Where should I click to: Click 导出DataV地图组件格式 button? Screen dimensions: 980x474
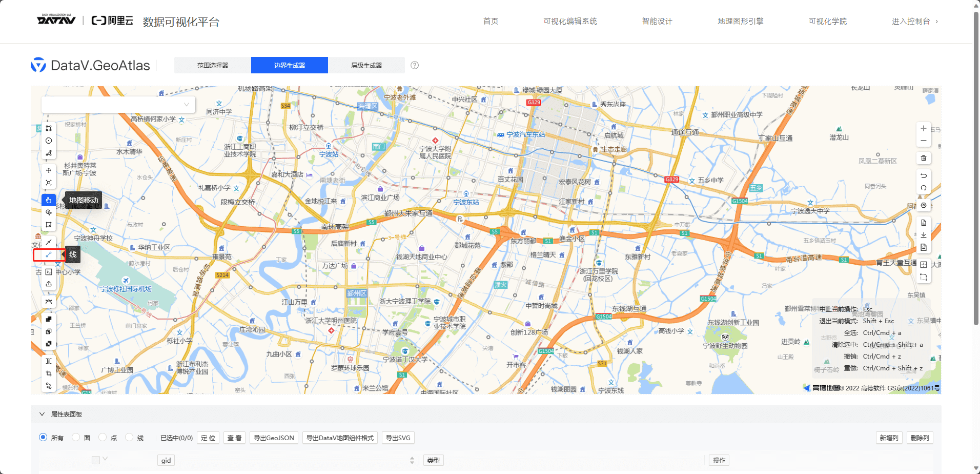tap(340, 438)
